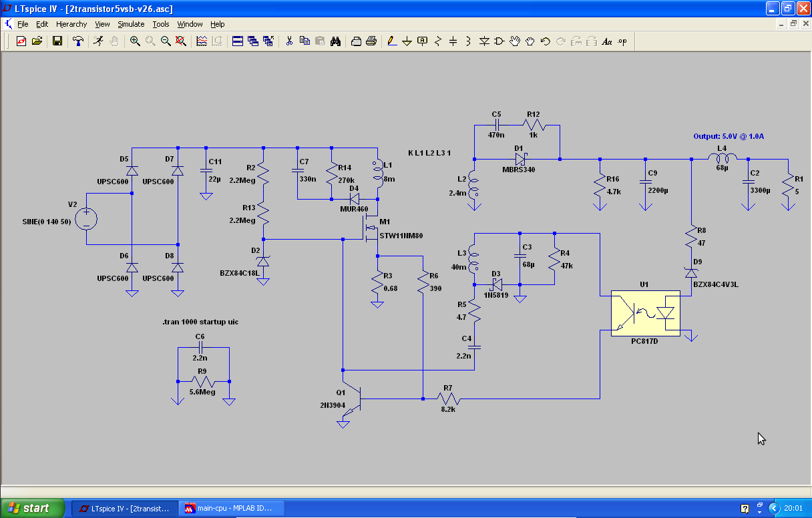The height and width of the screenshot is (518, 812).
Task: Open the Hierarchy menu
Action: point(71,24)
